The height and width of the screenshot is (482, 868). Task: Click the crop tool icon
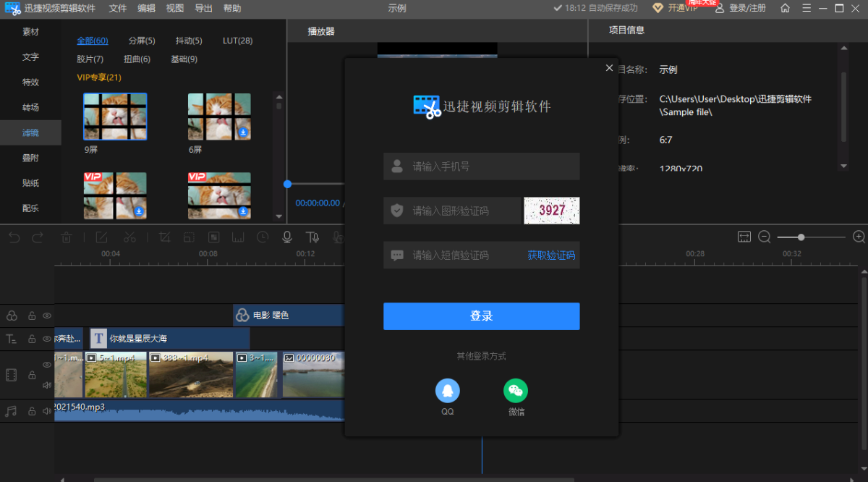(x=164, y=237)
